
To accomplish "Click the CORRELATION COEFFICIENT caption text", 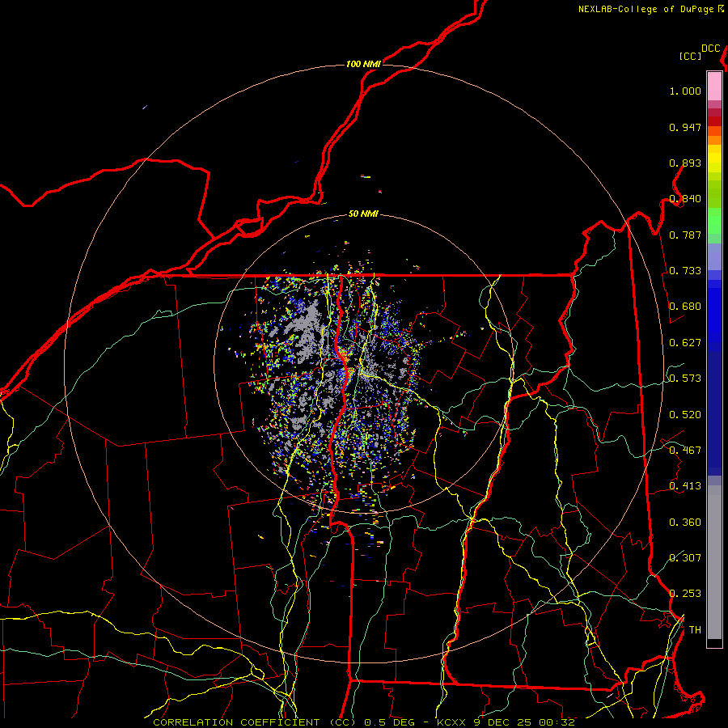I will 236,722.
